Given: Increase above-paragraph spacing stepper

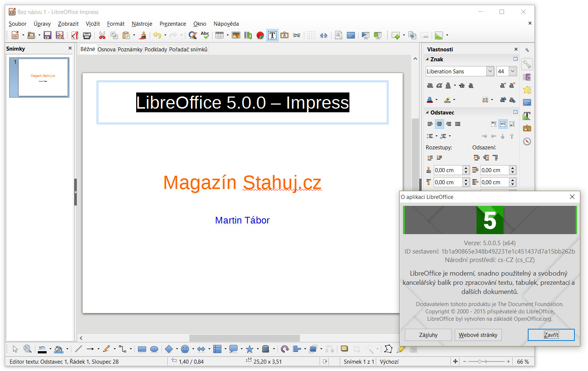Looking at the screenshot, I should tap(466, 168).
